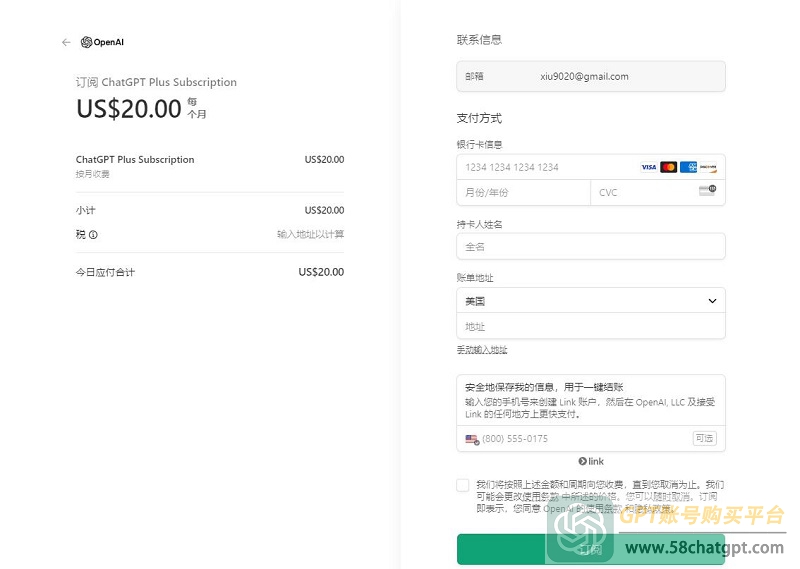This screenshot has height=569, width=800.
Task: Click the 订阅 ChatGPT Plus Subscription title
Action: pos(156,82)
